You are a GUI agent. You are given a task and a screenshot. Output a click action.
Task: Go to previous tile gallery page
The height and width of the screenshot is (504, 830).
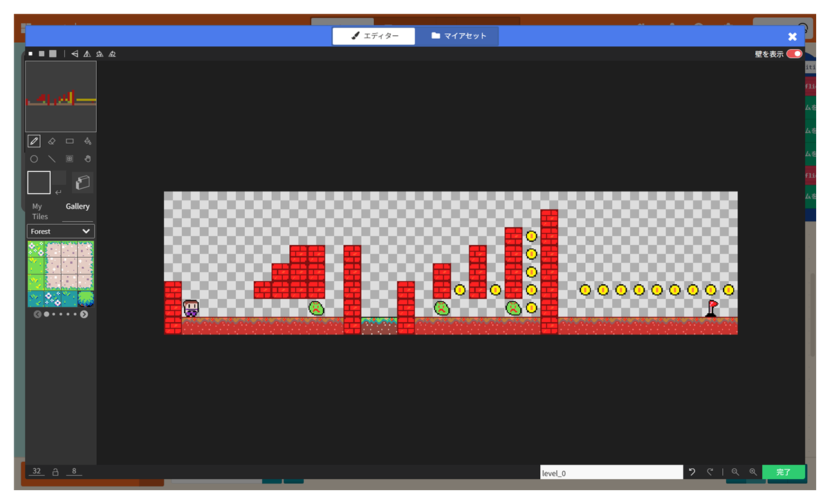pyautogui.click(x=37, y=315)
